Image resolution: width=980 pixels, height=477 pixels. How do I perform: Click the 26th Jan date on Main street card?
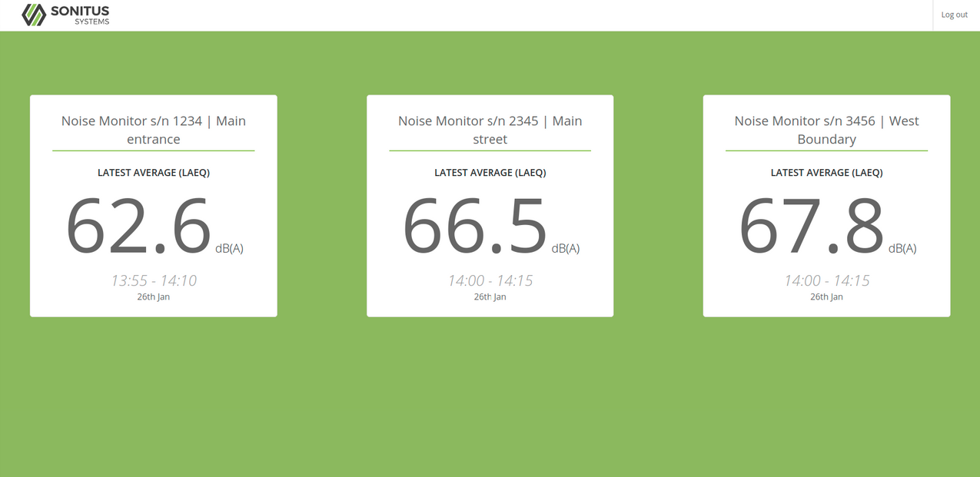[x=490, y=296]
